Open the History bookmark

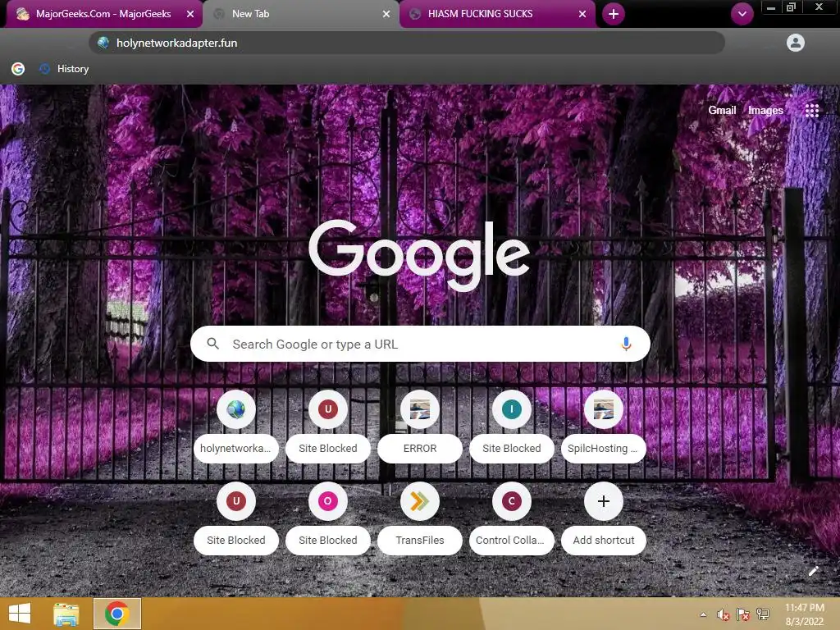(64, 69)
